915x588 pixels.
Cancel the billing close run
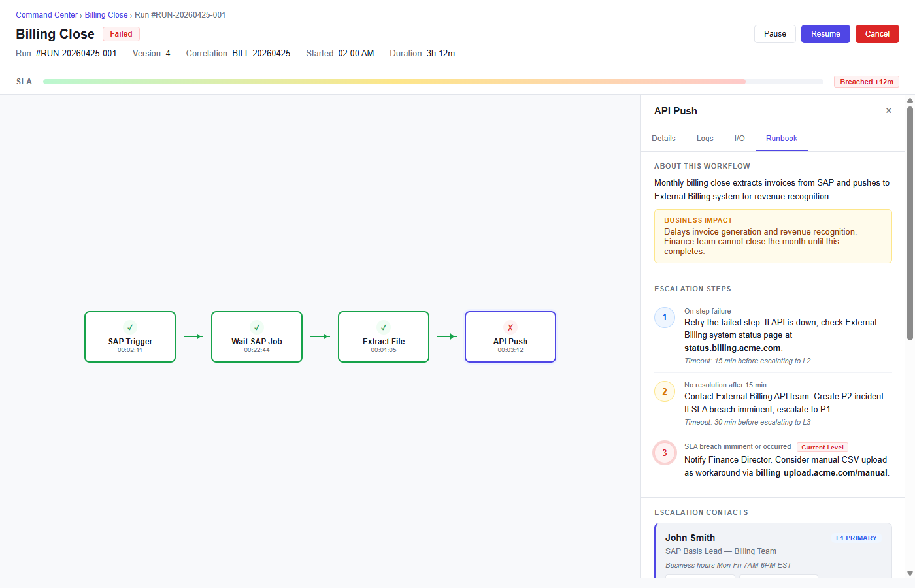[877, 34]
